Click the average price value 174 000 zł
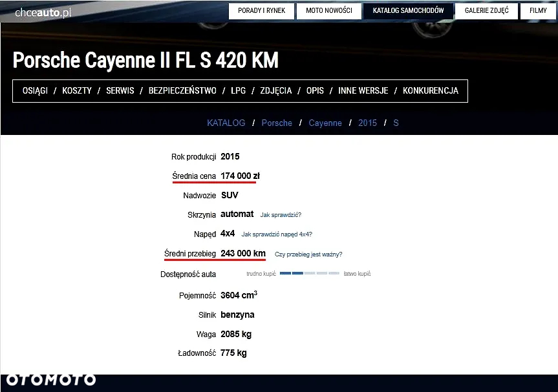 tap(241, 176)
